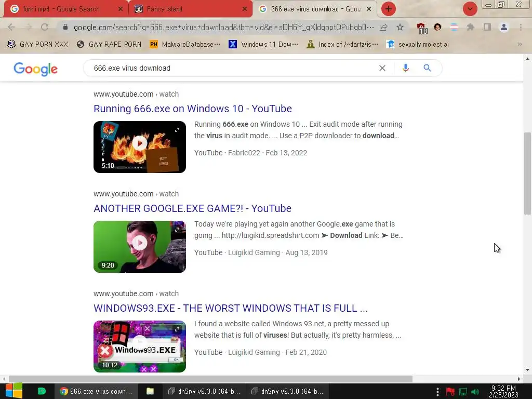Click the forward navigation arrow

pos(28,27)
